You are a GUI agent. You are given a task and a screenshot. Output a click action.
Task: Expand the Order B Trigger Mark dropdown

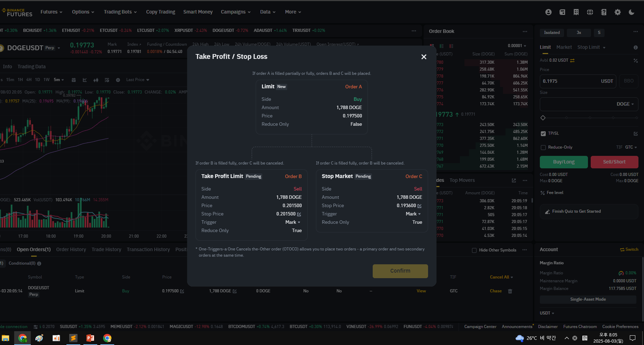pos(293,222)
